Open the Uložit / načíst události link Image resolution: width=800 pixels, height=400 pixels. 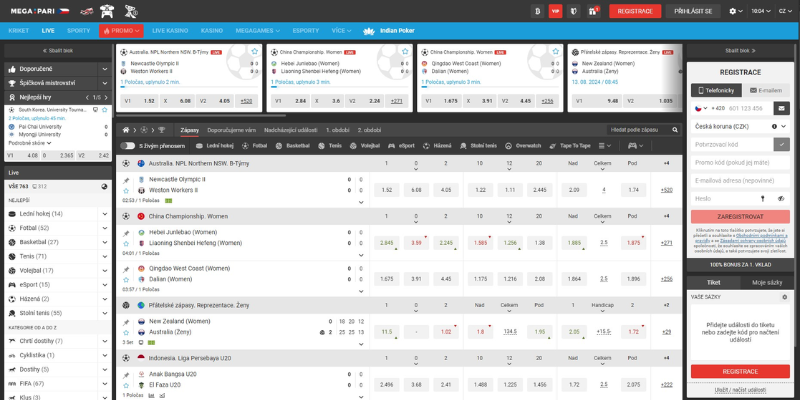[740, 390]
